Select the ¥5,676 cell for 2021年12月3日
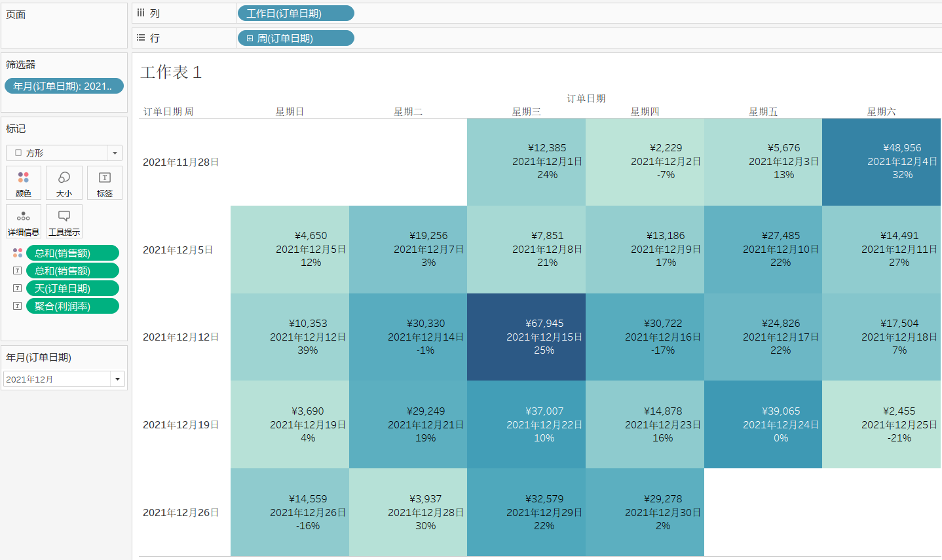942x560 pixels. point(763,162)
